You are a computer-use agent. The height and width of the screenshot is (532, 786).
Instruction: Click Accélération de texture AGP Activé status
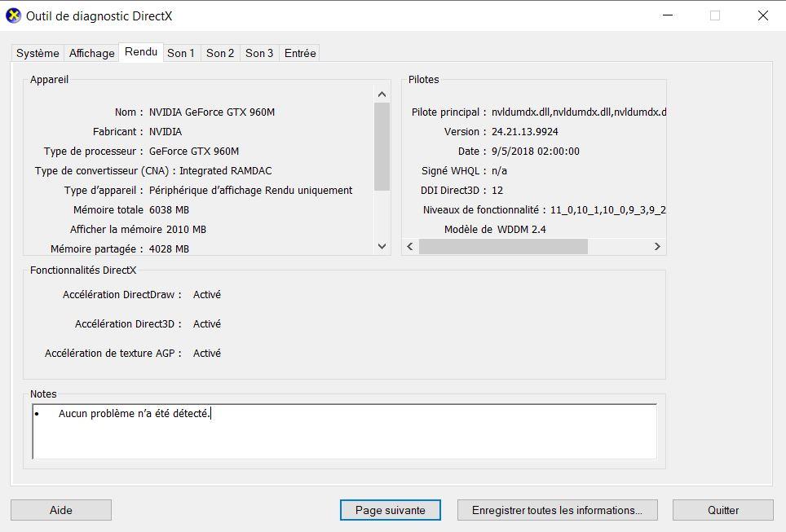tap(207, 353)
